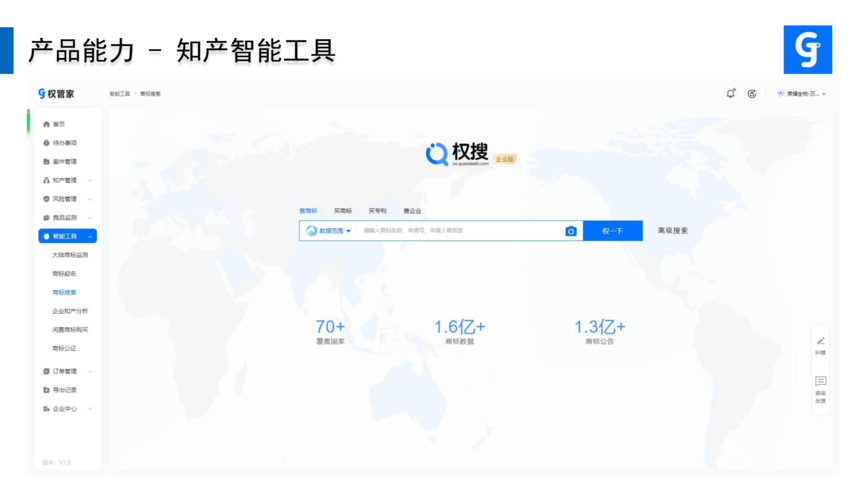Switch to the 买商标 search tab
This screenshot has height=484, width=860.
click(343, 211)
